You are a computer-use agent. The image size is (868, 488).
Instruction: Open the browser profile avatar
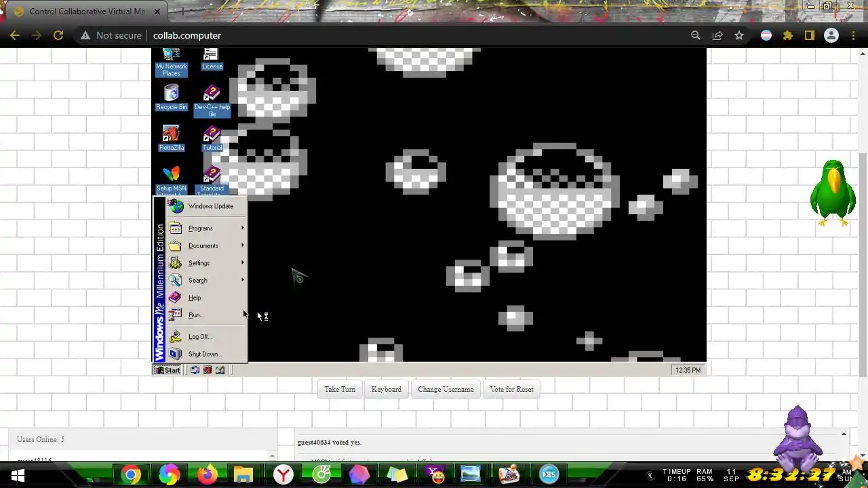831,35
